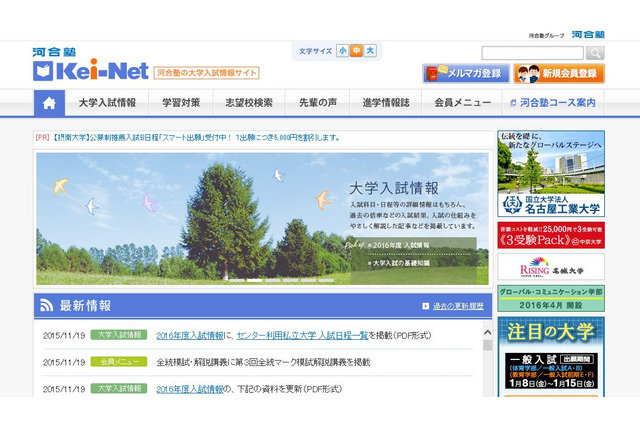640x426 pixels.
Task: Click the 最新情報 section heading
Action: point(85,306)
